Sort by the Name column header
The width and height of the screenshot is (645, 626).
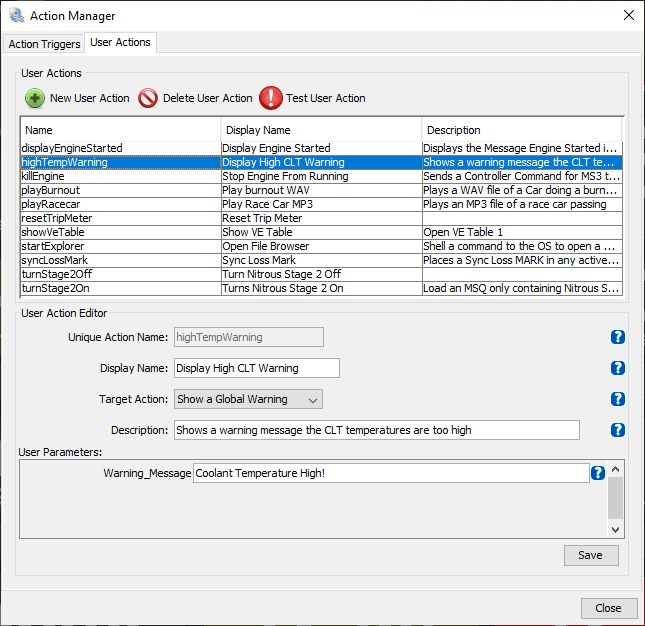(x=121, y=130)
